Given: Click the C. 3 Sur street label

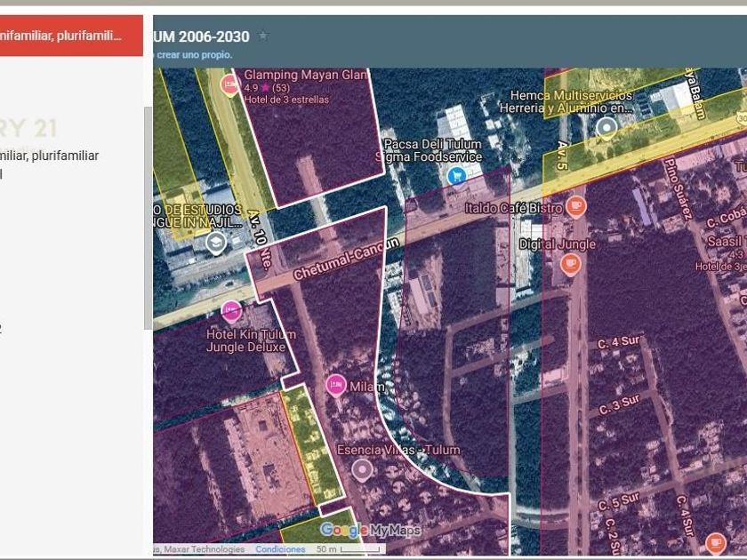Looking at the screenshot, I should point(619,404).
